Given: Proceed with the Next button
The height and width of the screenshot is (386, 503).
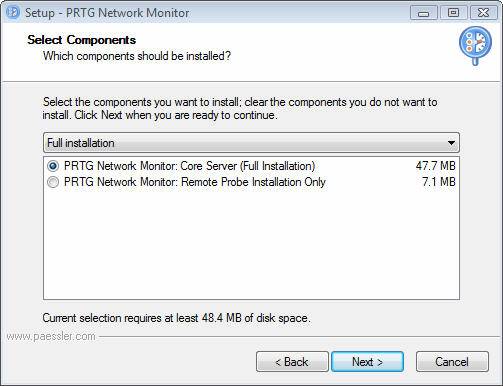Looking at the screenshot, I should (367, 362).
